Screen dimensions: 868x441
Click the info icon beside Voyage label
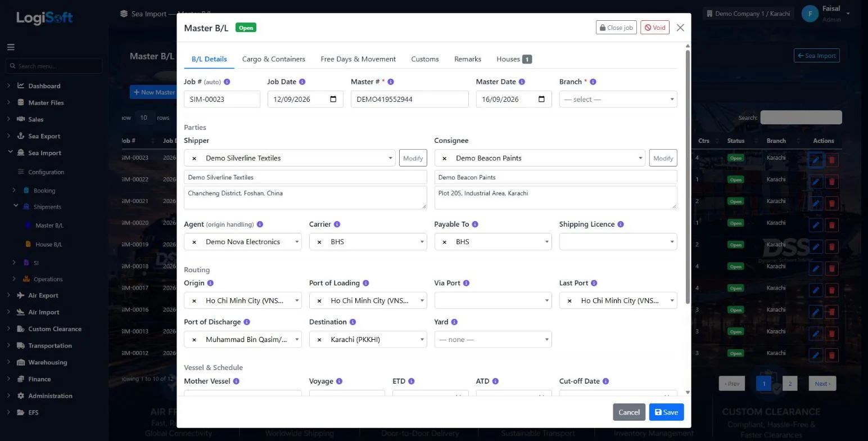pos(340,381)
